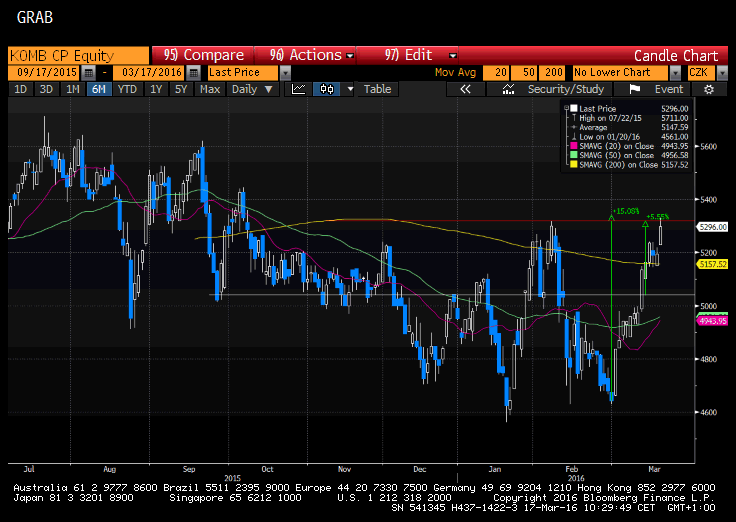Select the 1Y time range
This screenshot has height=522, width=736.
coord(156,89)
